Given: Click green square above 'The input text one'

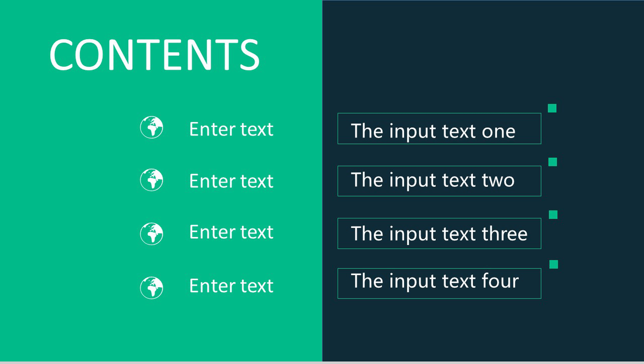Looking at the screenshot, I should (552, 108).
